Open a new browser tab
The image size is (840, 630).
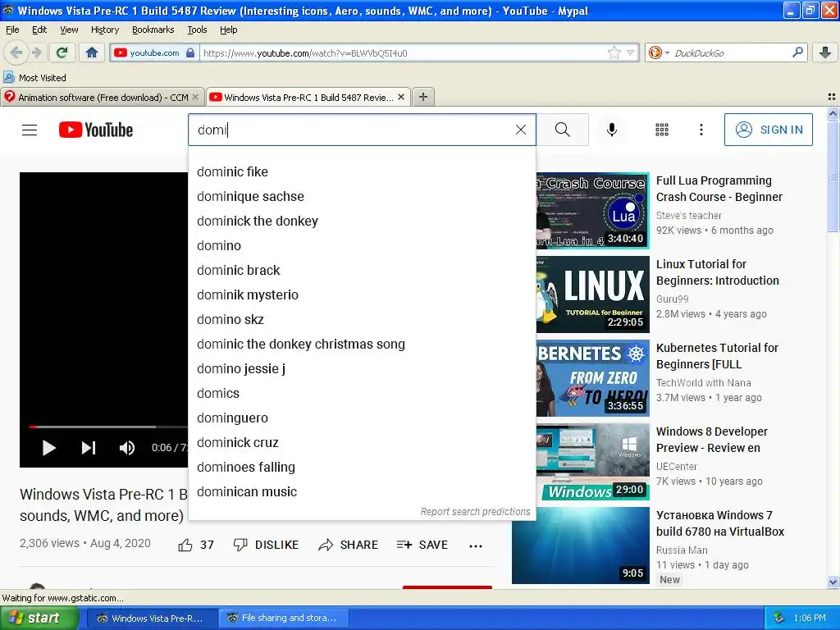pyautogui.click(x=423, y=97)
